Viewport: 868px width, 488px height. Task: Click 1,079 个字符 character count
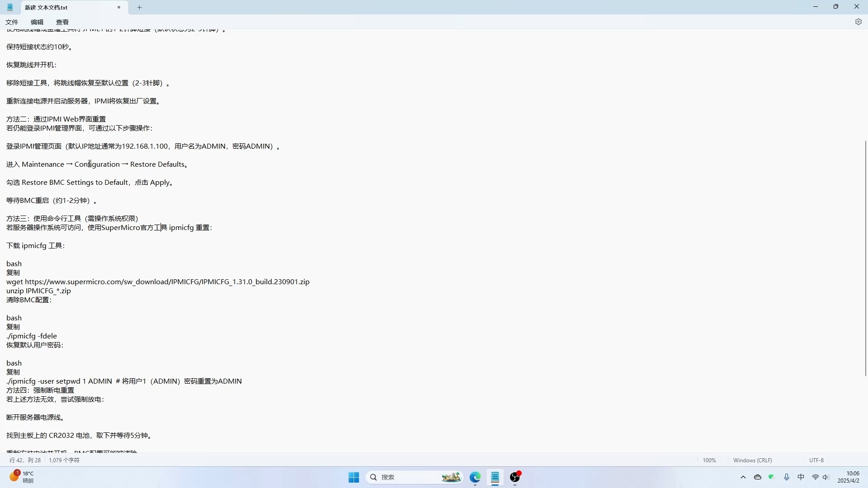click(x=64, y=460)
